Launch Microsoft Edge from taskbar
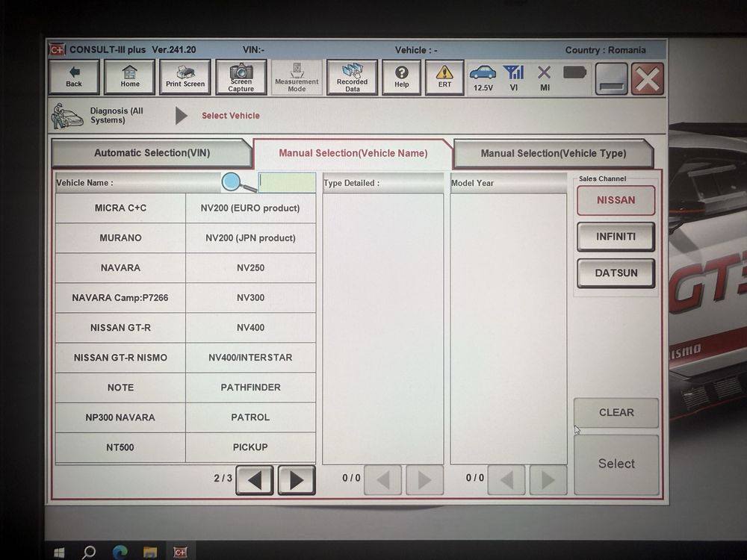Image resolution: width=747 pixels, height=560 pixels. click(120, 553)
